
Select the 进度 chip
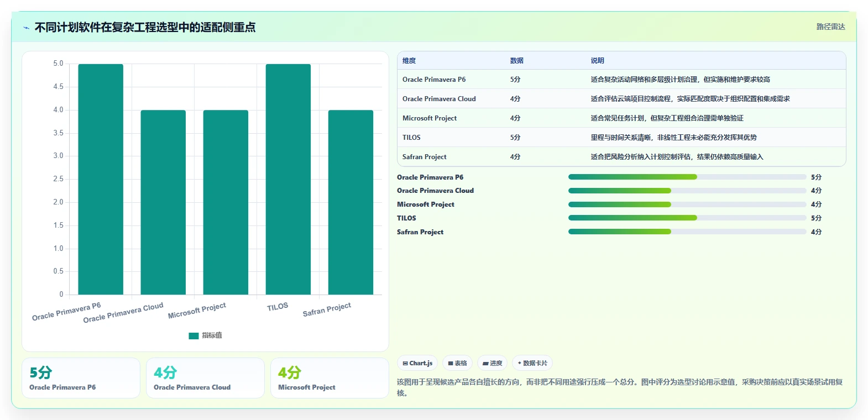pyautogui.click(x=492, y=363)
